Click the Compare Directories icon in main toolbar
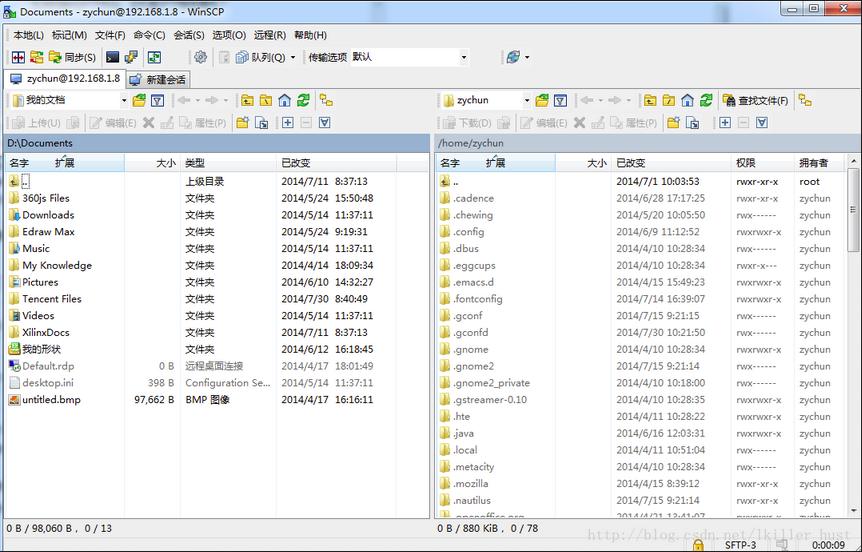The height and width of the screenshot is (552, 862). coord(19,57)
